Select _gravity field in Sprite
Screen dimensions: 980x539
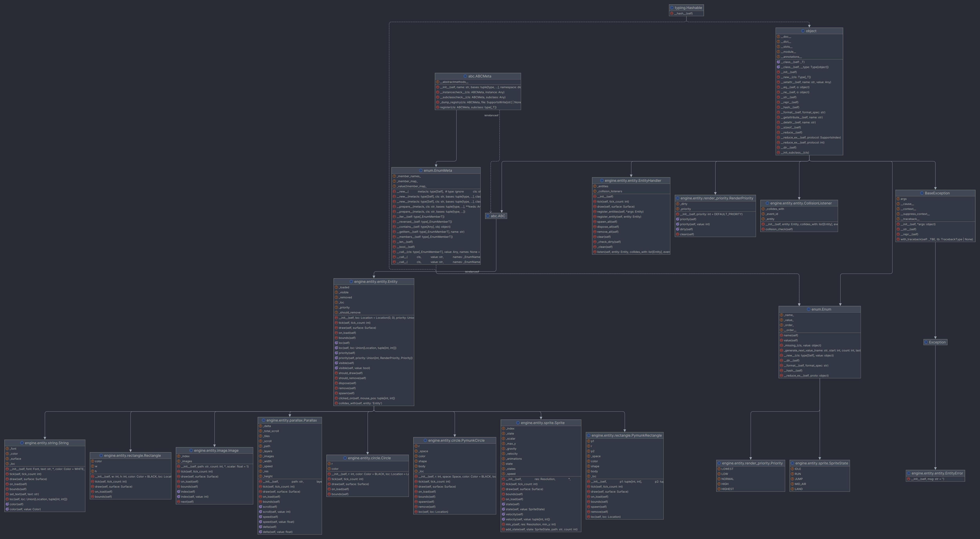tap(511, 449)
